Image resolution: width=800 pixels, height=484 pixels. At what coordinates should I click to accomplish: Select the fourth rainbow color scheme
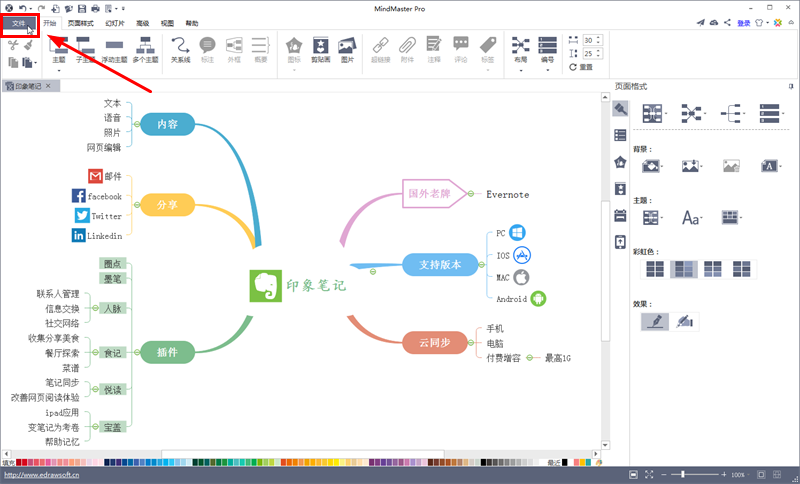click(741, 269)
